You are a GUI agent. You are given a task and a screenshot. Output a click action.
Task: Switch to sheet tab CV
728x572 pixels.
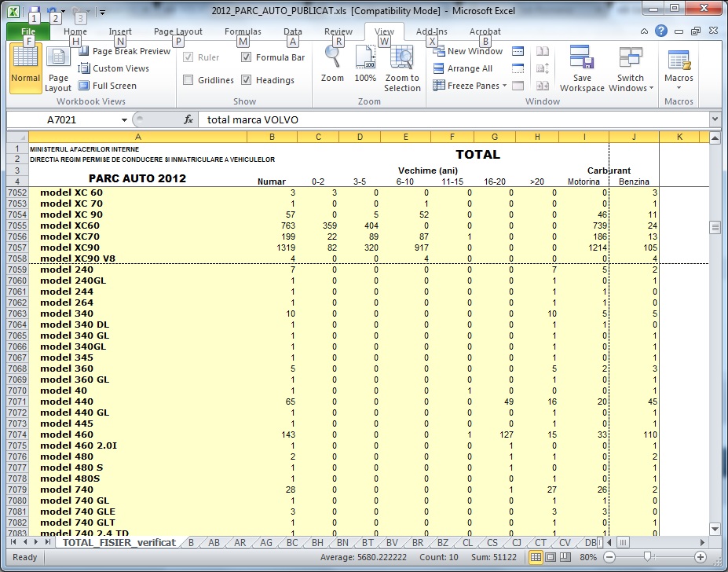[565, 542]
